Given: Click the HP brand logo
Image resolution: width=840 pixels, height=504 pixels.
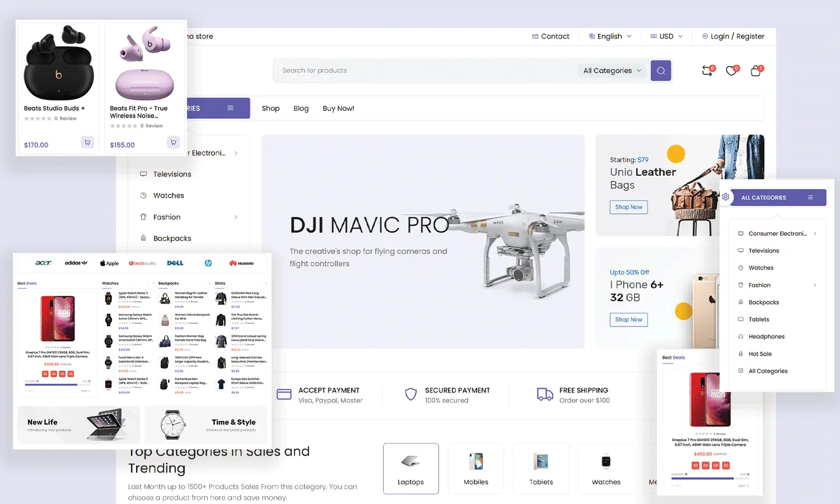Looking at the screenshot, I should pos(208,263).
